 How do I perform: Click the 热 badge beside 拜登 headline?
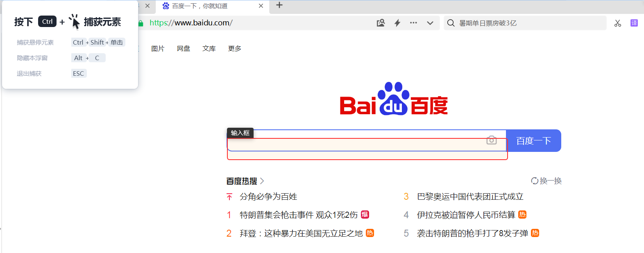(370, 233)
